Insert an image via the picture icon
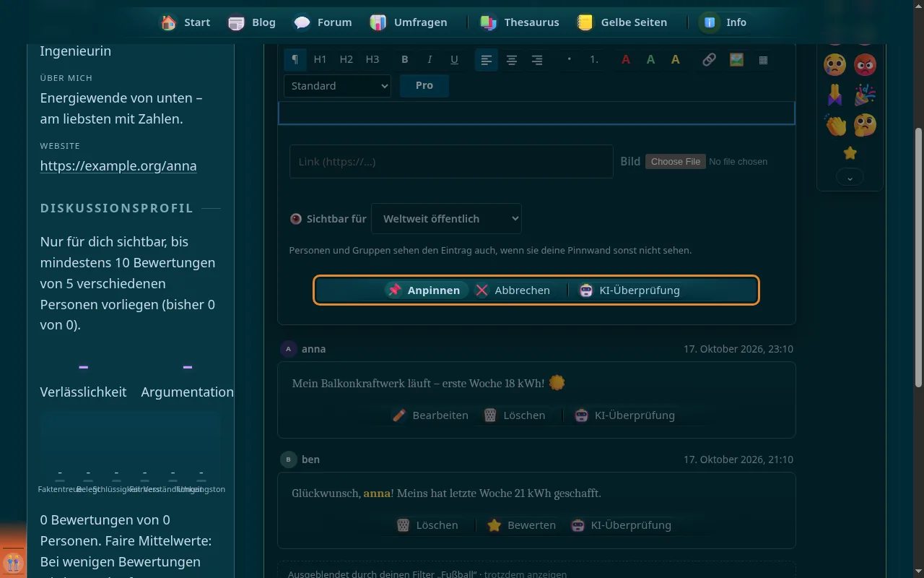Viewport: 924px width, 578px height. [736, 60]
